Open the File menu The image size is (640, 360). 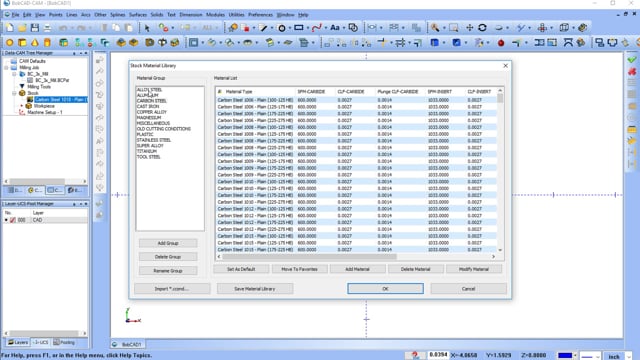(16, 15)
